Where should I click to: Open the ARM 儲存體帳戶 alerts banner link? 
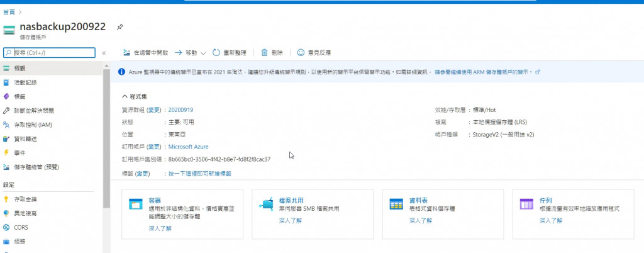487,72
